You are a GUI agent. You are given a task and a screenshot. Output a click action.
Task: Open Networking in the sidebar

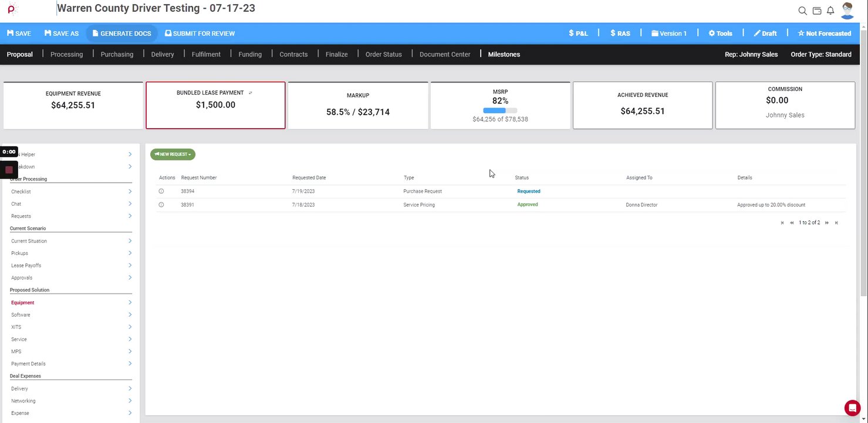(x=23, y=401)
